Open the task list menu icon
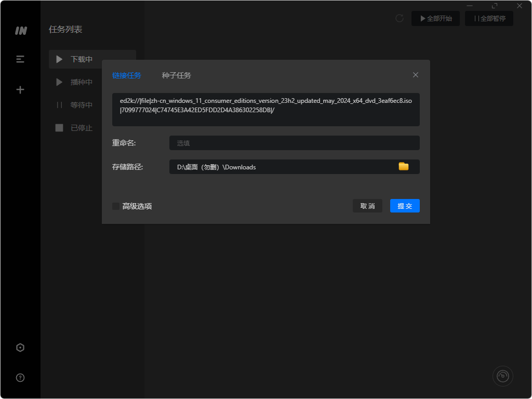 coord(20,59)
